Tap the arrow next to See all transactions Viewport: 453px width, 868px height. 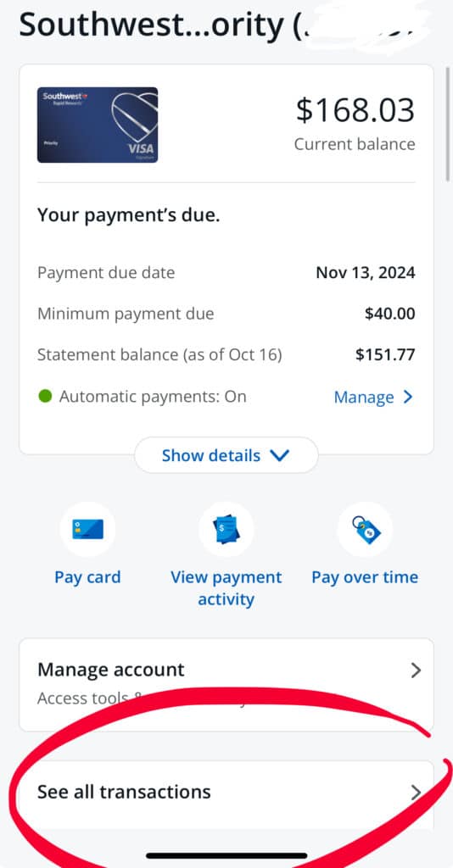click(416, 793)
